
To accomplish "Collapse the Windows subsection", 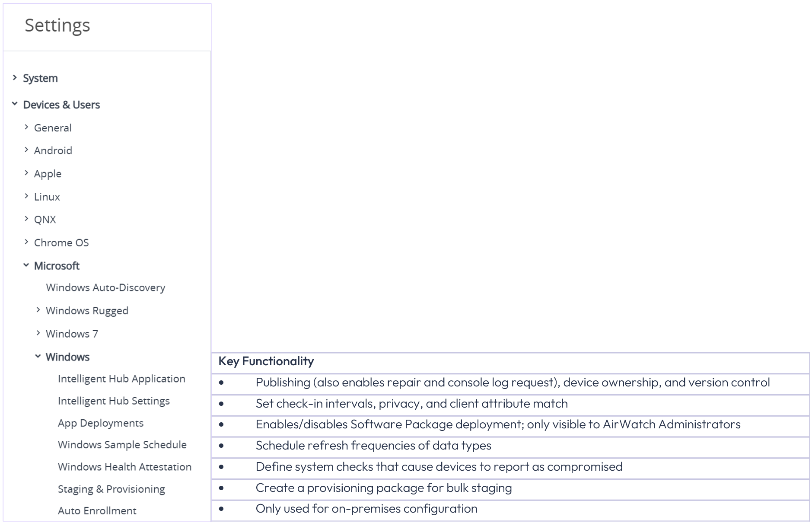I will point(67,357).
